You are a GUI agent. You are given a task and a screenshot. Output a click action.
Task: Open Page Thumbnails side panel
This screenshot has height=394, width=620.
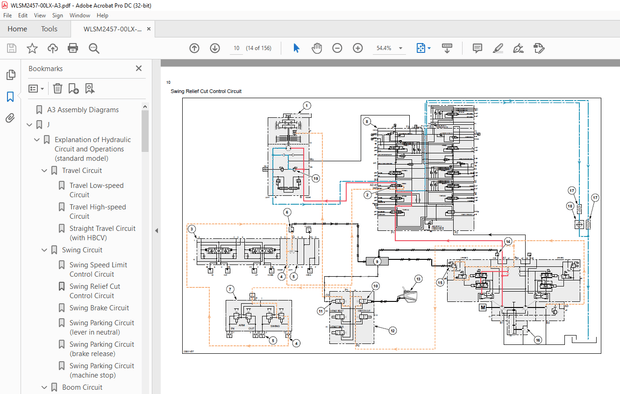click(x=11, y=75)
